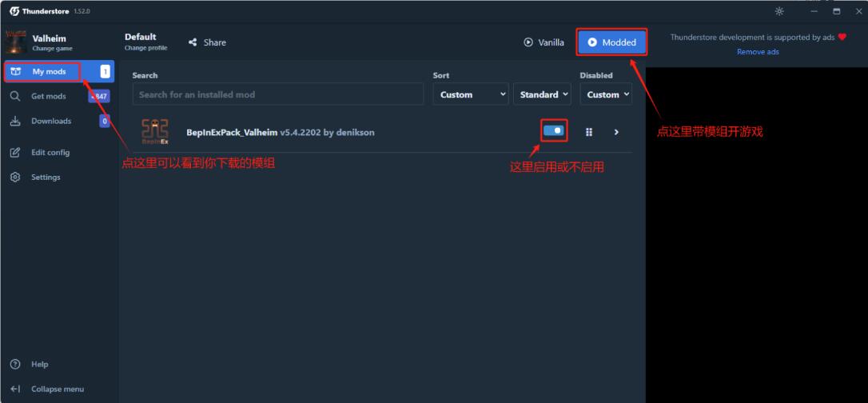
Task: Click the BepInExPack_Valheim mod name
Action: 232,132
